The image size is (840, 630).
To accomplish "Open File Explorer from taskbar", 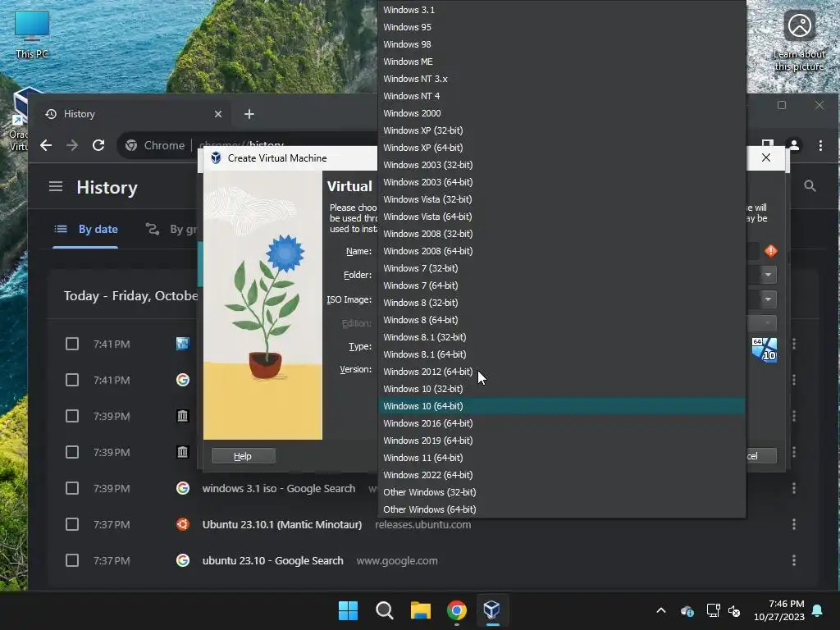I will pos(421,610).
